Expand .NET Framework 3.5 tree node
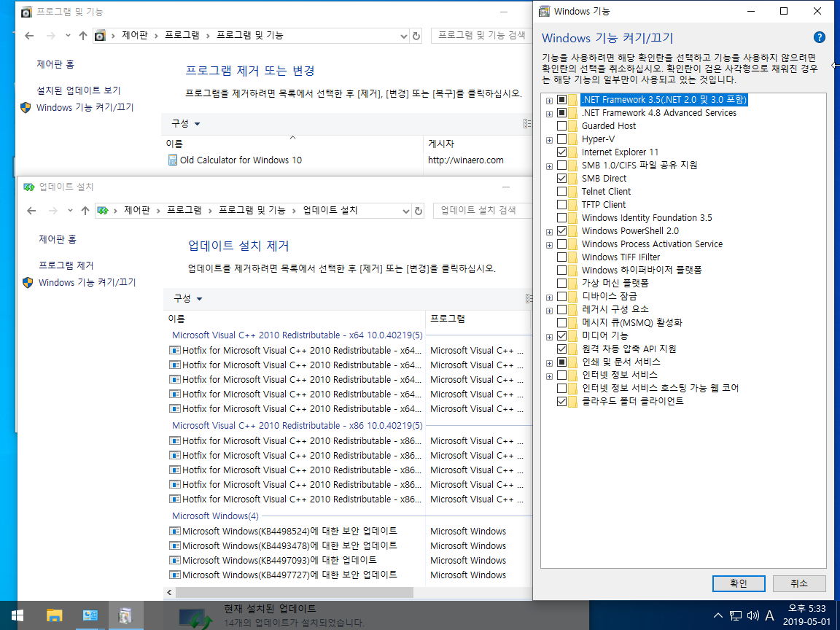Screen dimensions: 840x630 (x=549, y=101)
